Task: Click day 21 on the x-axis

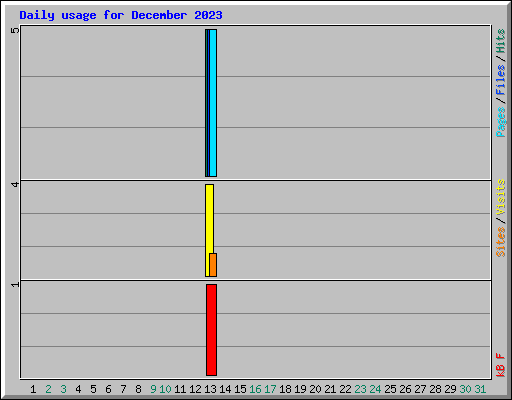Action: [x=330, y=389]
